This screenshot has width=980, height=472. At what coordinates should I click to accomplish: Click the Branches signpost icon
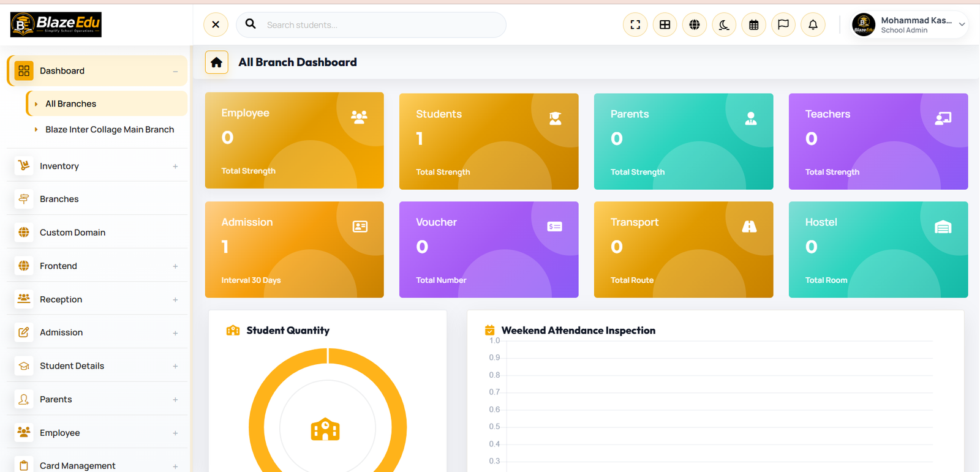tap(24, 198)
